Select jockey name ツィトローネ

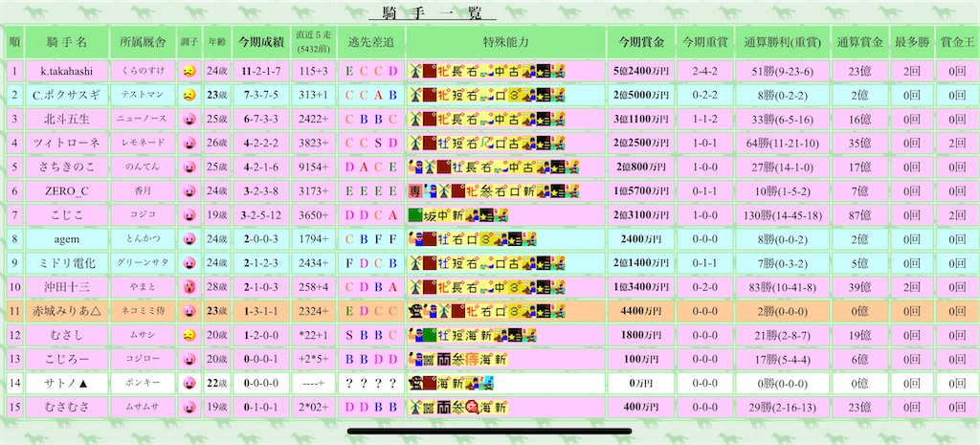click(x=66, y=144)
